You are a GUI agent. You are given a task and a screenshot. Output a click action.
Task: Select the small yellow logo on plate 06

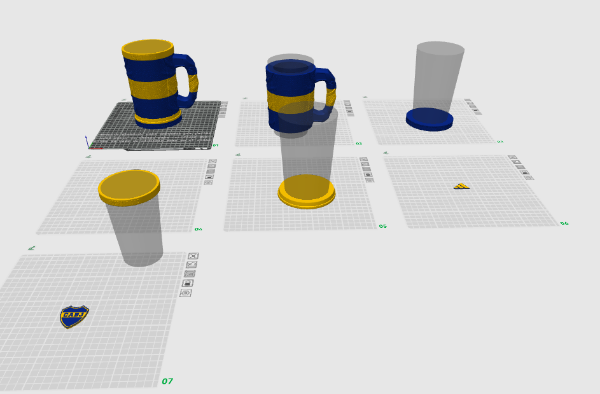(462, 186)
